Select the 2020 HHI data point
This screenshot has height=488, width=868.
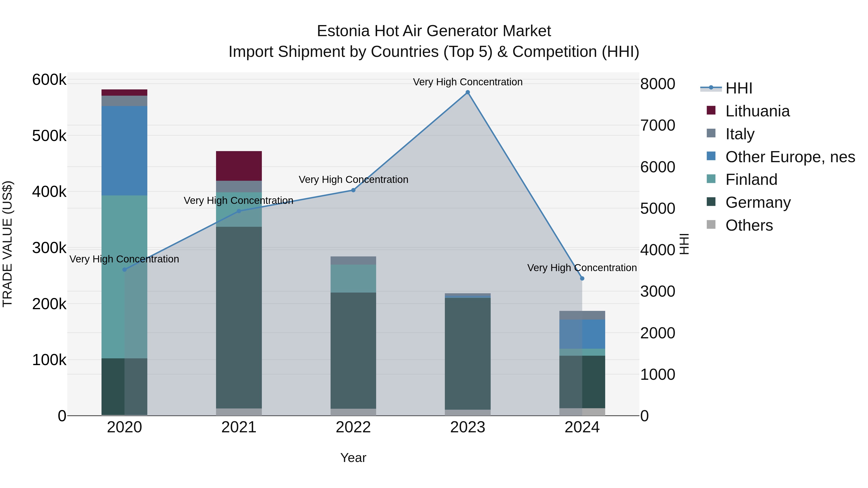click(124, 269)
